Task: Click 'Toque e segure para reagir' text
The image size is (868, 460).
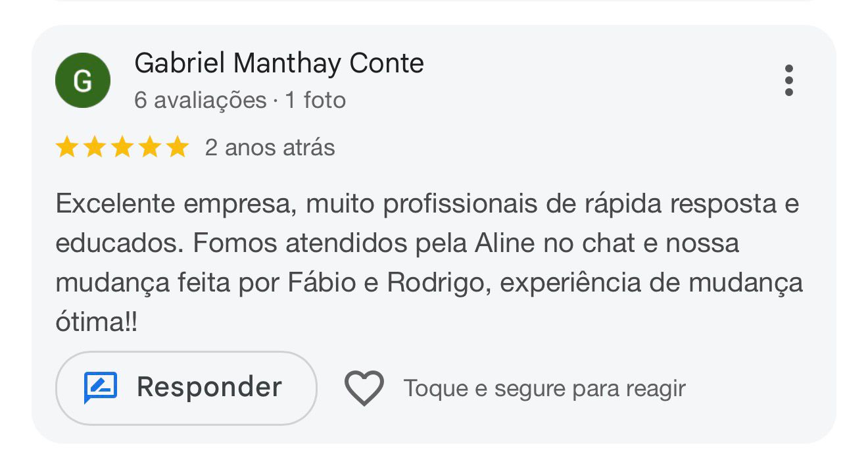Action: click(x=544, y=388)
